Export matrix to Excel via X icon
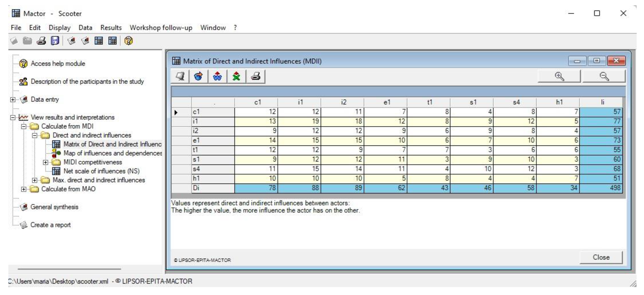 236,76
